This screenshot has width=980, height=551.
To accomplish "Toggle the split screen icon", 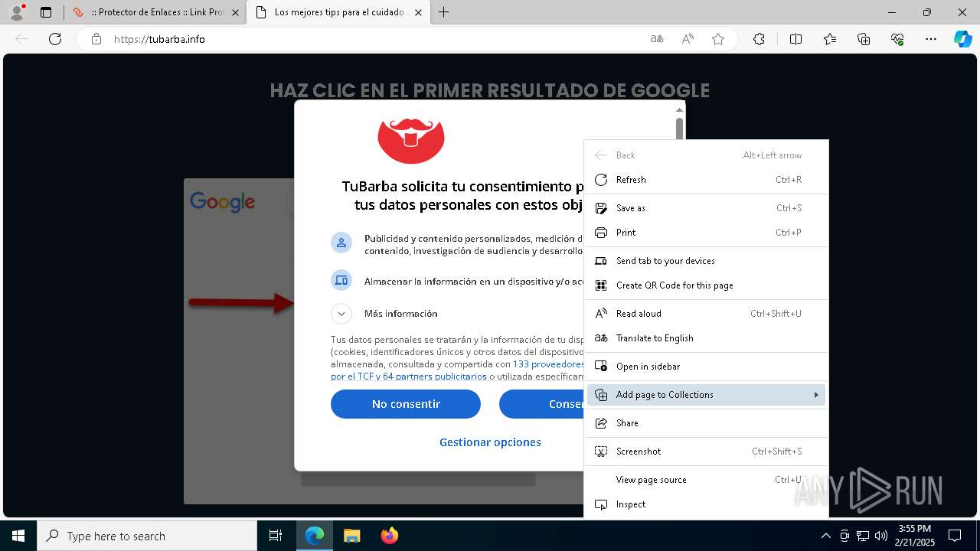I will pyautogui.click(x=795, y=39).
